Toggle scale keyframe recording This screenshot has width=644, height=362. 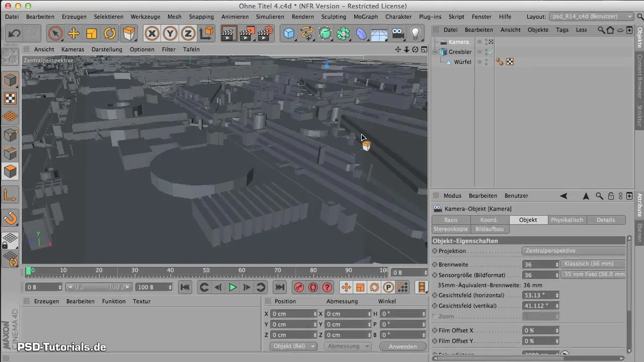click(360, 288)
